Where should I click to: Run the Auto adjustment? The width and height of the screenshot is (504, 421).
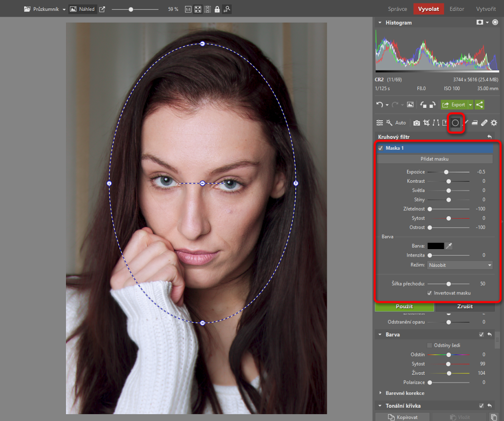pyautogui.click(x=401, y=123)
